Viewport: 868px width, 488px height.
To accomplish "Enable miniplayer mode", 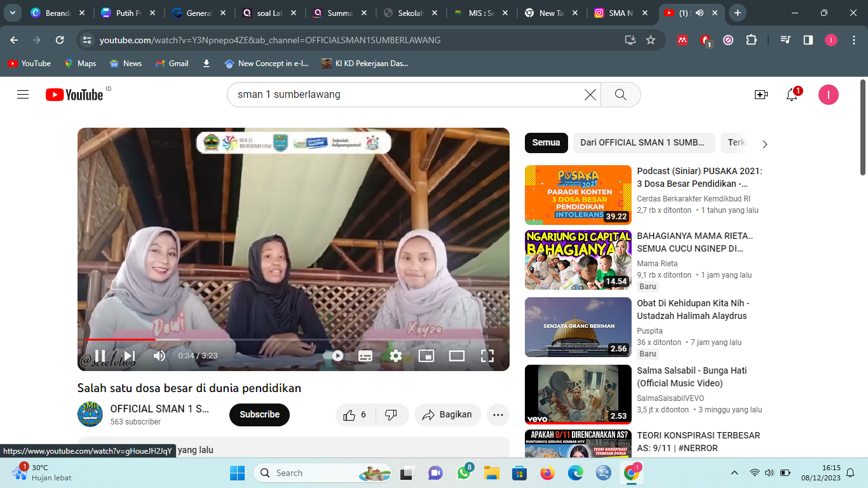I will click(426, 356).
